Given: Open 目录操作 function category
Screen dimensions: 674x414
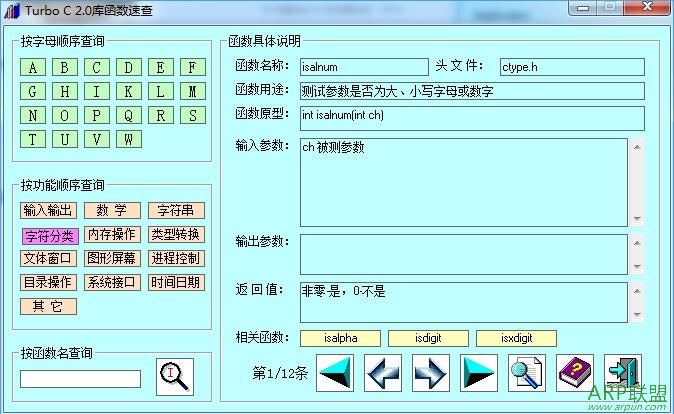Looking at the screenshot, I should click(x=48, y=282).
